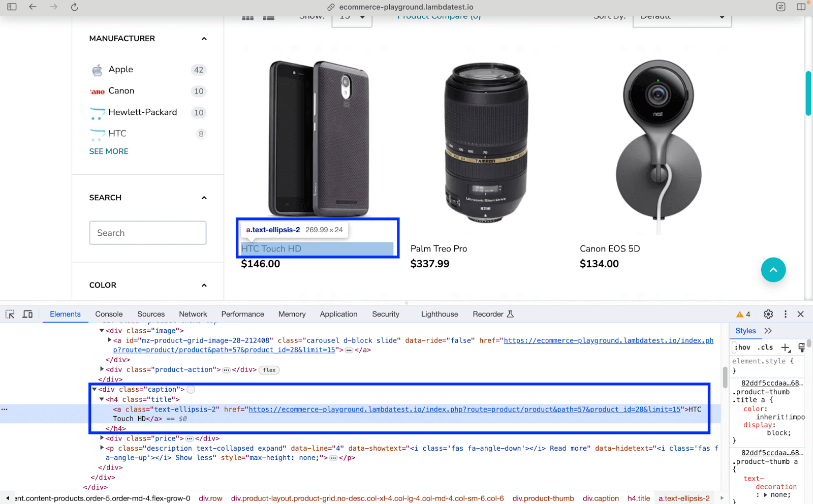This screenshot has height=504, width=813.
Task: Click the browser reload icon
Action: [x=74, y=7]
